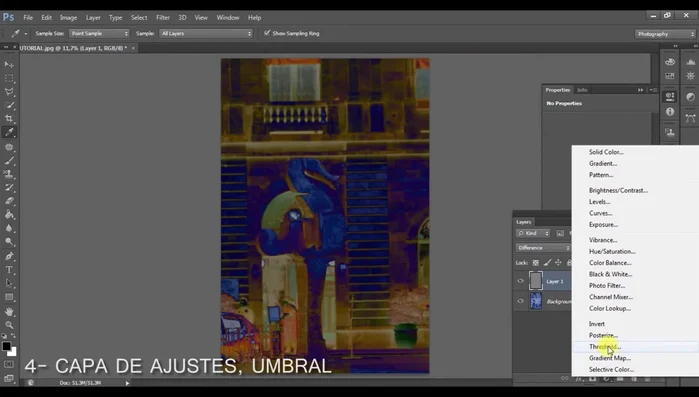The image size is (699, 397).
Task: Select the Pen tool
Action: 9,256
